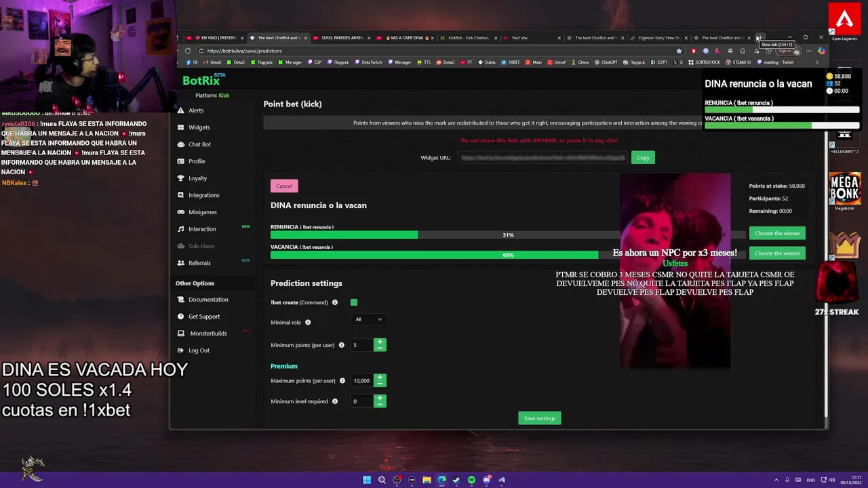Show info tooltip for Minimum level required
Viewport: 868px width, 488px height.
pos(335,401)
